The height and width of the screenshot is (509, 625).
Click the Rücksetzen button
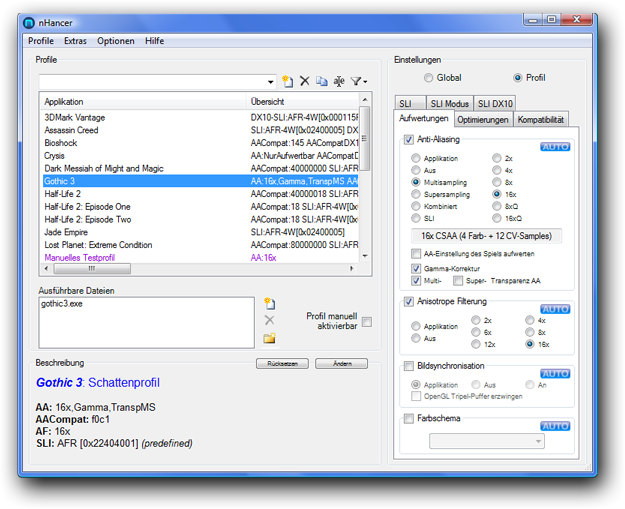(282, 364)
